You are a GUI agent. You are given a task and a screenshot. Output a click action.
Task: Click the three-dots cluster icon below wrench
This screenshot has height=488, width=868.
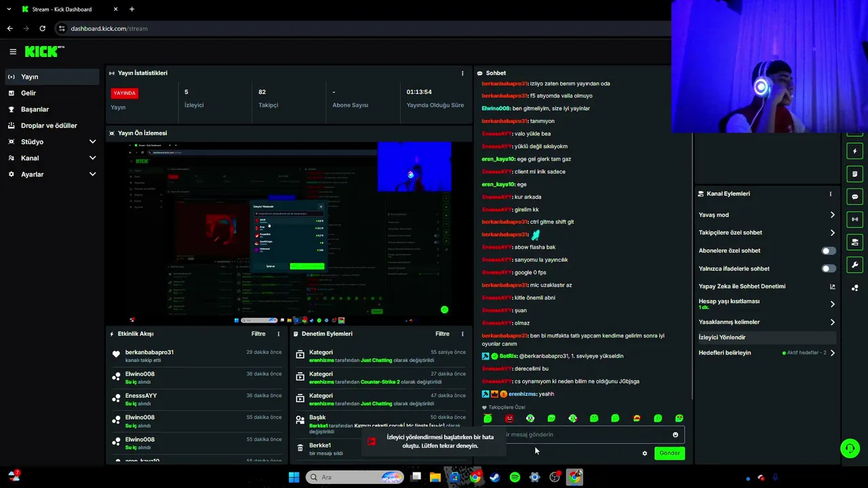click(854, 288)
